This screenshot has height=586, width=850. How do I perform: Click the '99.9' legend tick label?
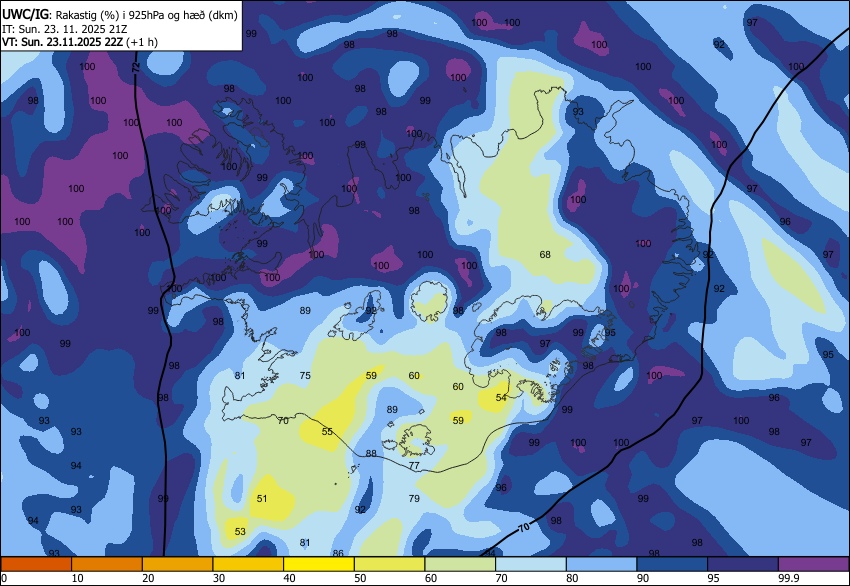tap(789, 578)
